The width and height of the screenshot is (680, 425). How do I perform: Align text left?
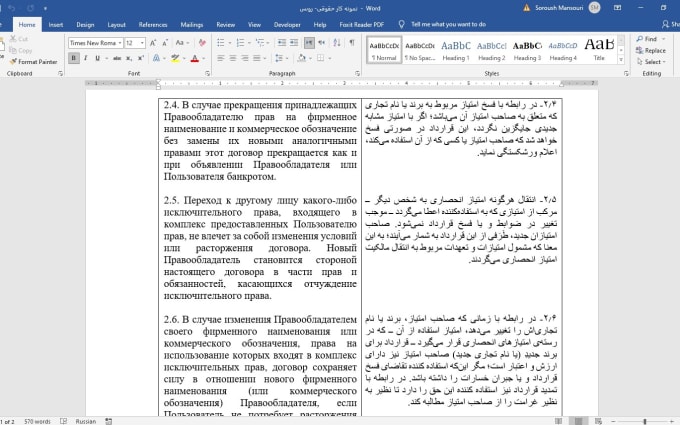pos(221,58)
